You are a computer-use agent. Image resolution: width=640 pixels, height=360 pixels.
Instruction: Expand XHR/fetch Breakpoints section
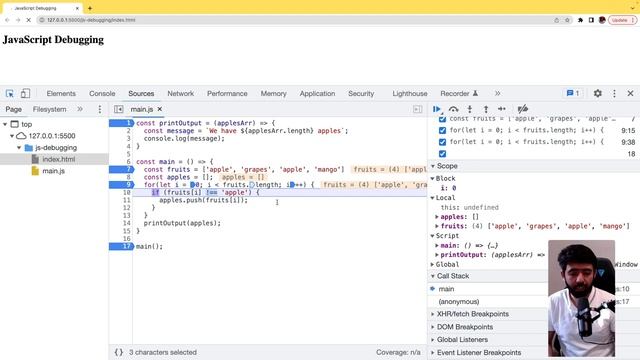[433, 314]
